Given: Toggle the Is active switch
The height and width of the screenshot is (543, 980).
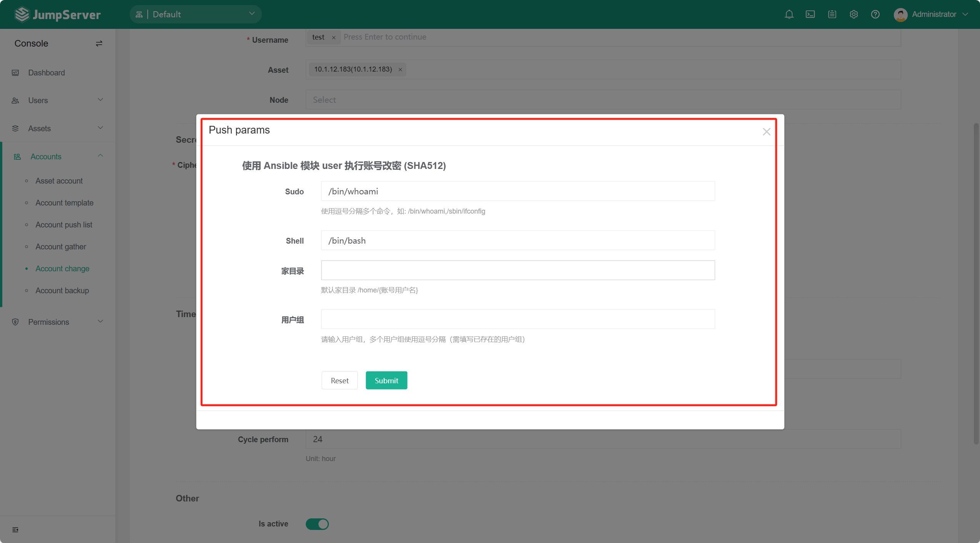Looking at the screenshot, I should tap(317, 524).
